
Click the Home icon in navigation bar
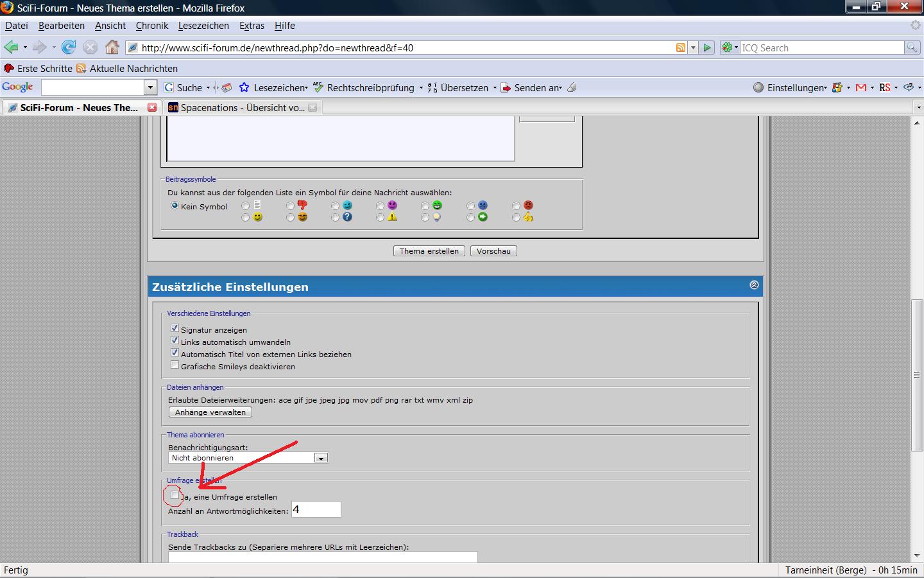point(112,47)
